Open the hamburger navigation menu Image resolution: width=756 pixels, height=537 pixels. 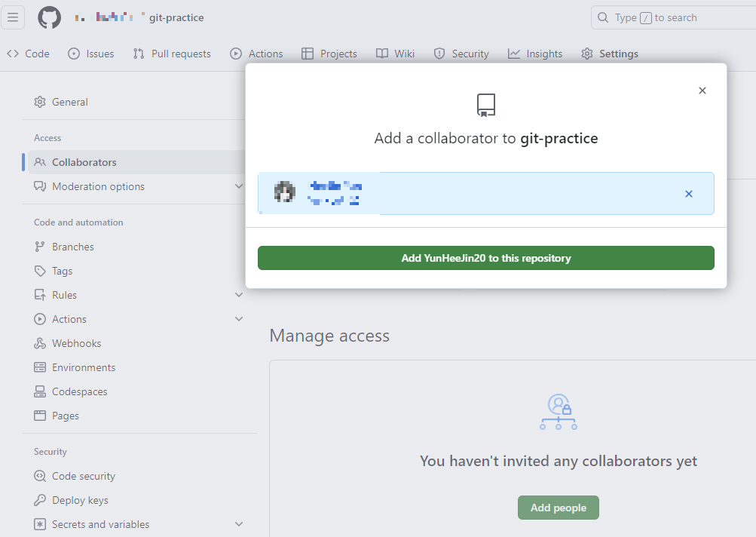13,18
